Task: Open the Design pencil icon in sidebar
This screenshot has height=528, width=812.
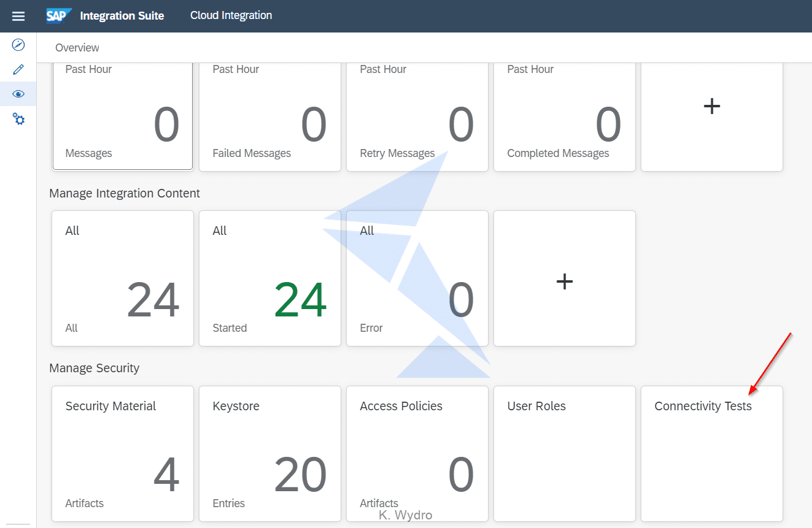Action: pos(18,69)
